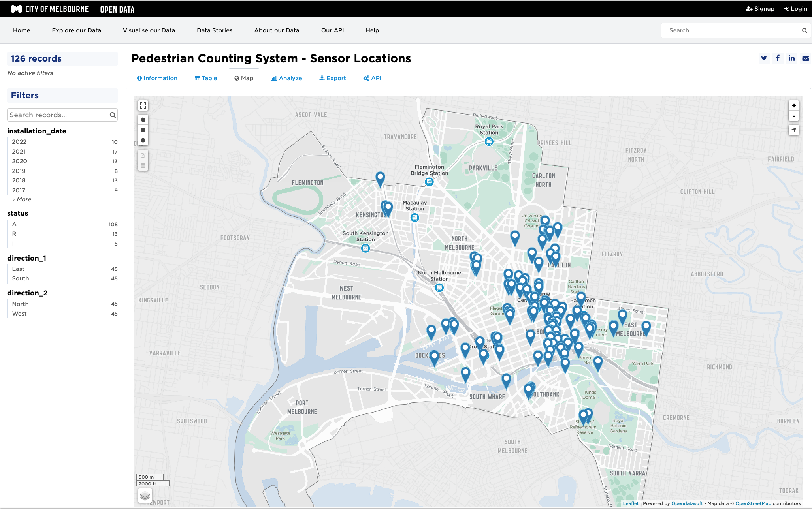The image size is (812, 509).
Task: Expand More installation dates
Action: click(x=24, y=199)
